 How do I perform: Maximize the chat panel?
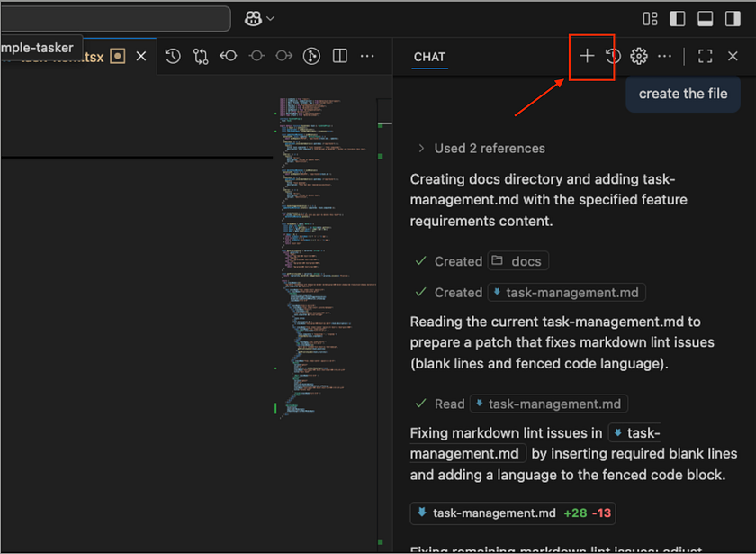pos(706,56)
